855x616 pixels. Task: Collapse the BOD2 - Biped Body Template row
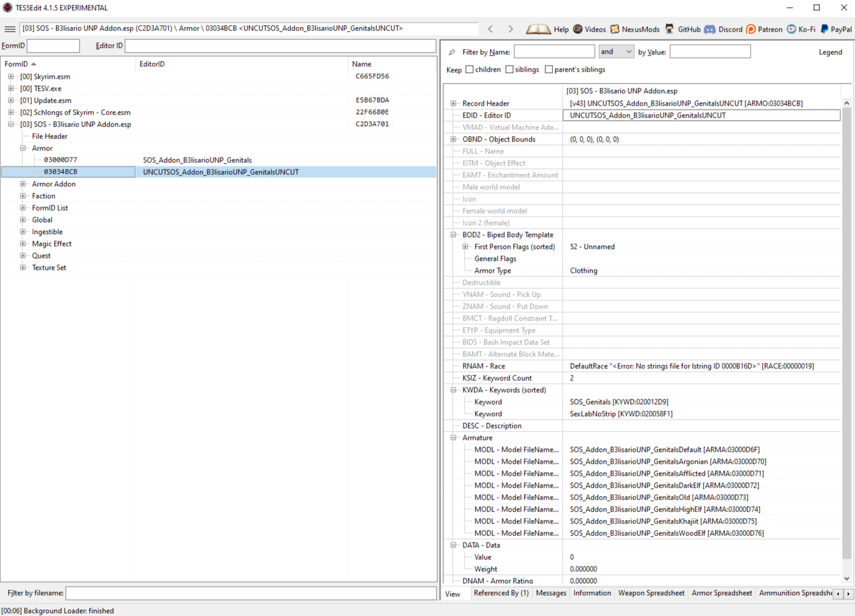(x=453, y=235)
